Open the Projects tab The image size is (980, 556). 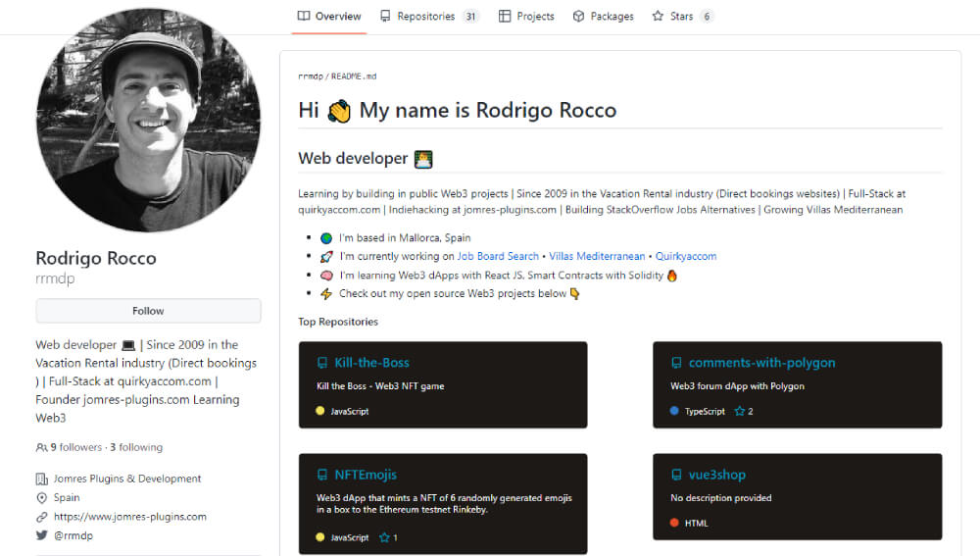(526, 17)
